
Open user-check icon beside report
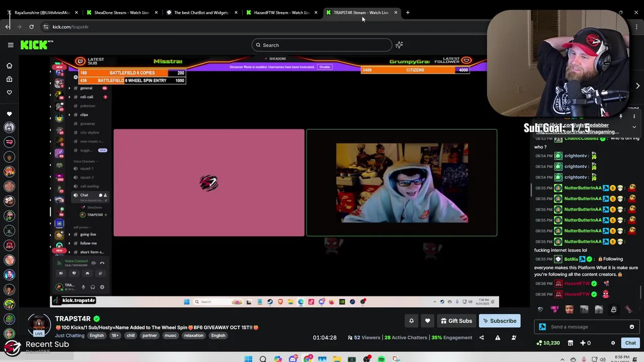click(x=514, y=338)
